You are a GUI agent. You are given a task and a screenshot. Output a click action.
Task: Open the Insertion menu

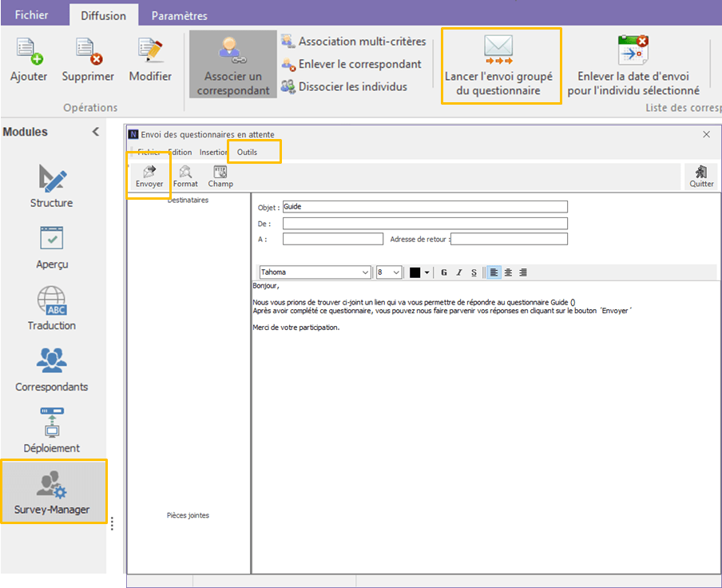[213, 152]
